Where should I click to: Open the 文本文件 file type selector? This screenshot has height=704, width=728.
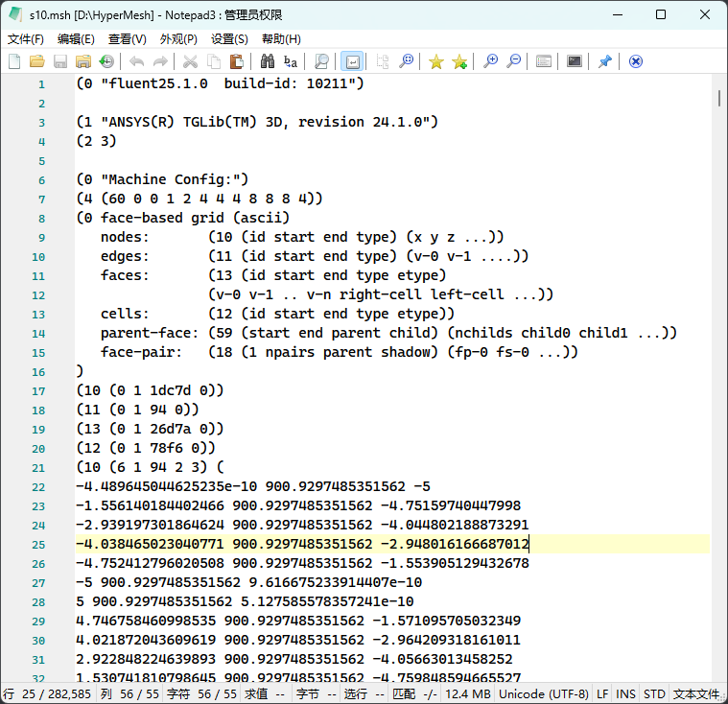point(696,693)
